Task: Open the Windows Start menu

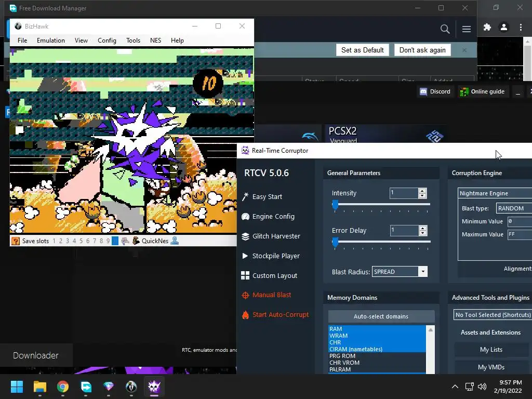Action: pos(17,387)
